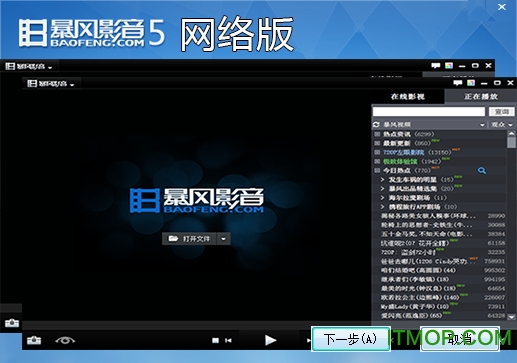Click the 下一步(A) next button

[x=351, y=339]
